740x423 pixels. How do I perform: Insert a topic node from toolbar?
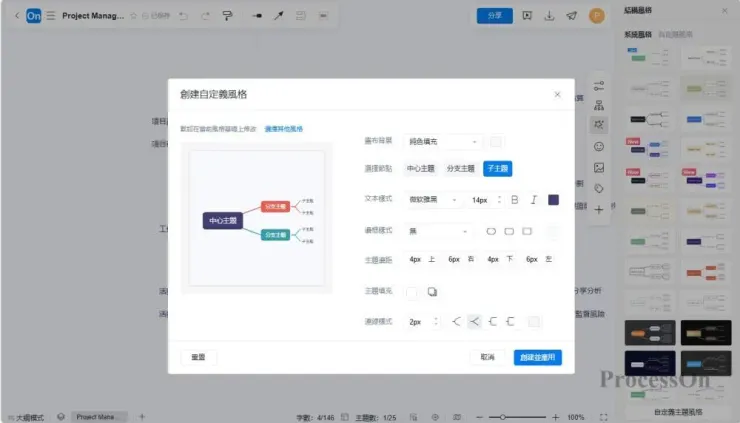coord(257,16)
